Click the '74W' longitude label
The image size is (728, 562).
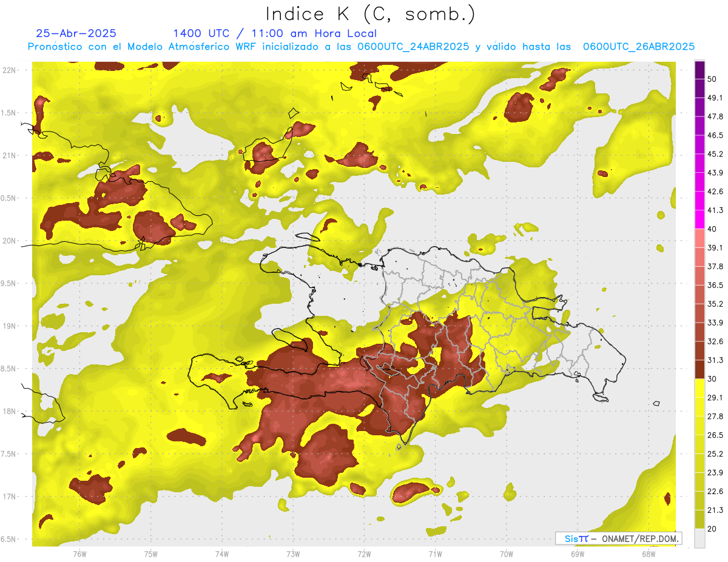(x=222, y=554)
